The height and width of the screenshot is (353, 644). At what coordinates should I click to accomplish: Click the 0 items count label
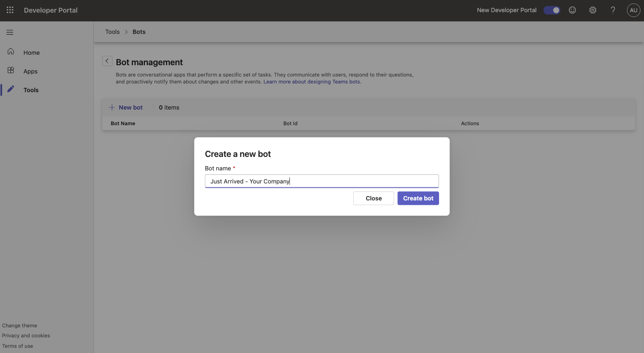pyautogui.click(x=169, y=107)
